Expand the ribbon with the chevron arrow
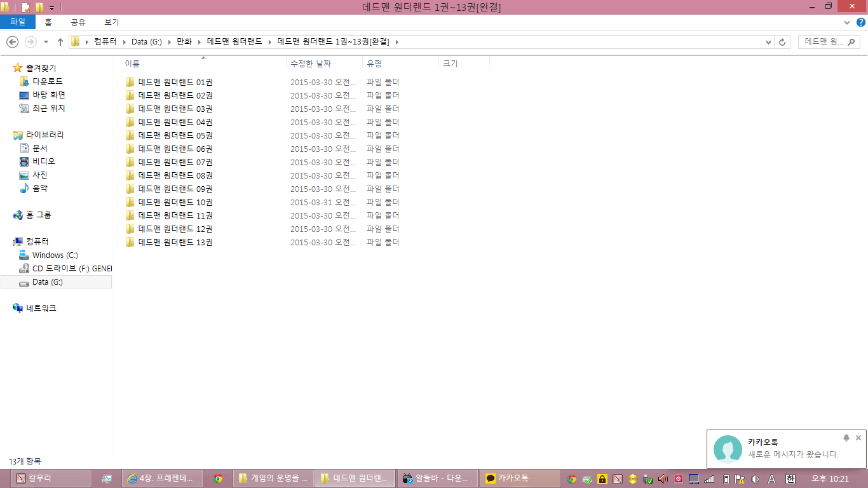 point(846,22)
